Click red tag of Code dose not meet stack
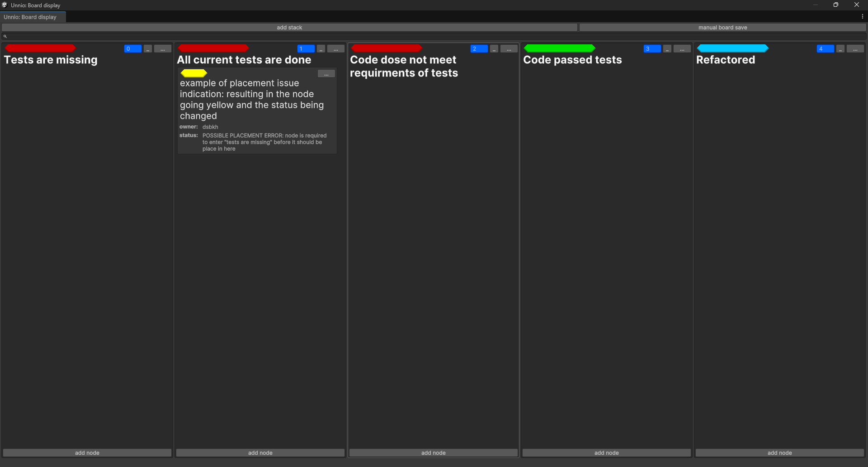Viewport: 868px width, 467px height. (x=387, y=48)
